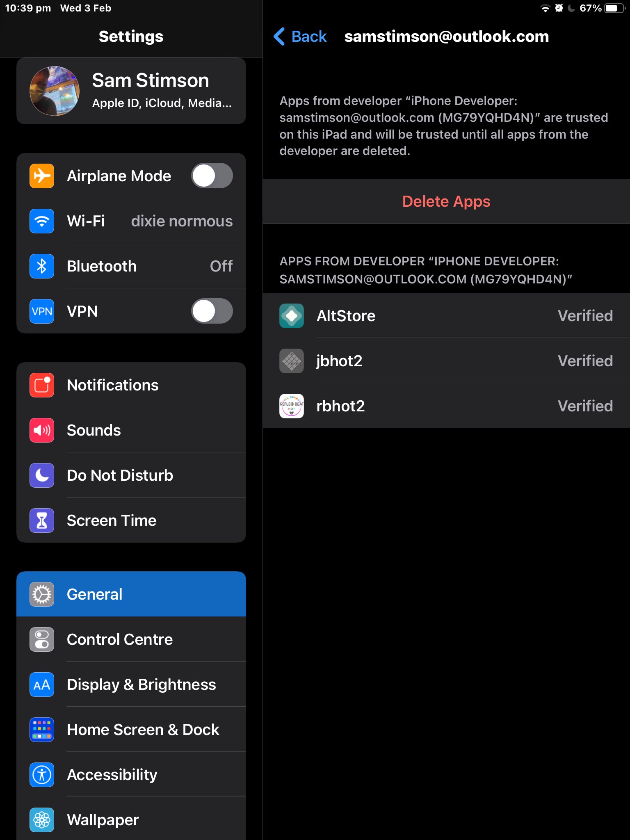Go Back to the previous screen
The image size is (630, 840).
click(x=300, y=37)
